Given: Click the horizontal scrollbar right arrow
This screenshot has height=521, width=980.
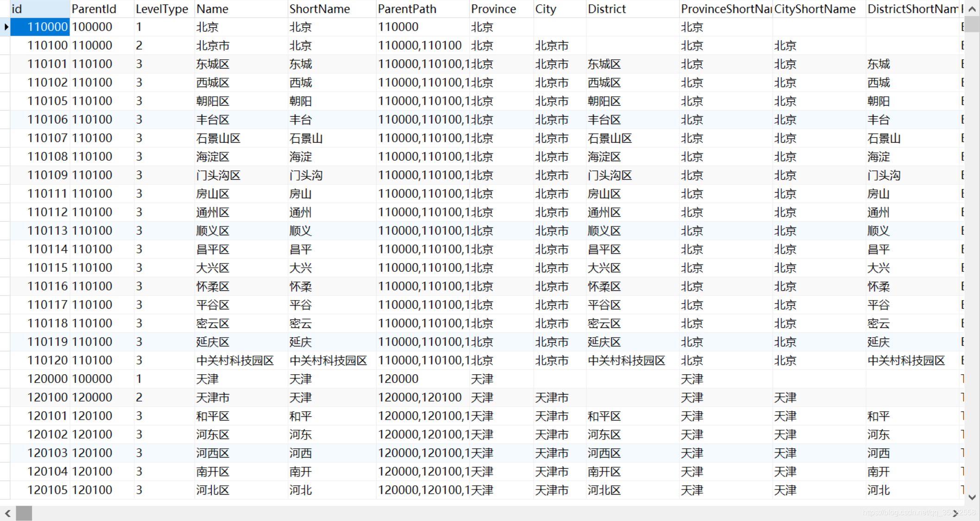Looking at the screenshot, I should coord(955,513).
